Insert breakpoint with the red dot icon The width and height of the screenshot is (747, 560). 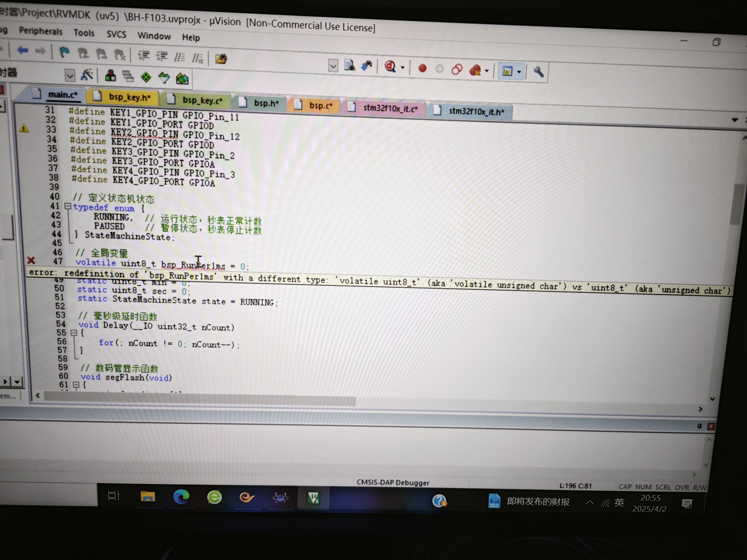(x=422, y=69)
